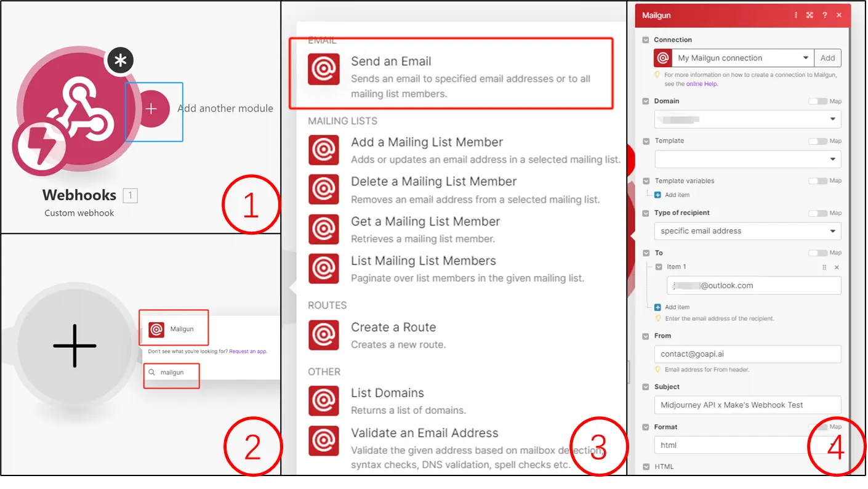868x489 pixels.
Task: Select the Send an Email Mailgun icon
Action: (323, 69)
